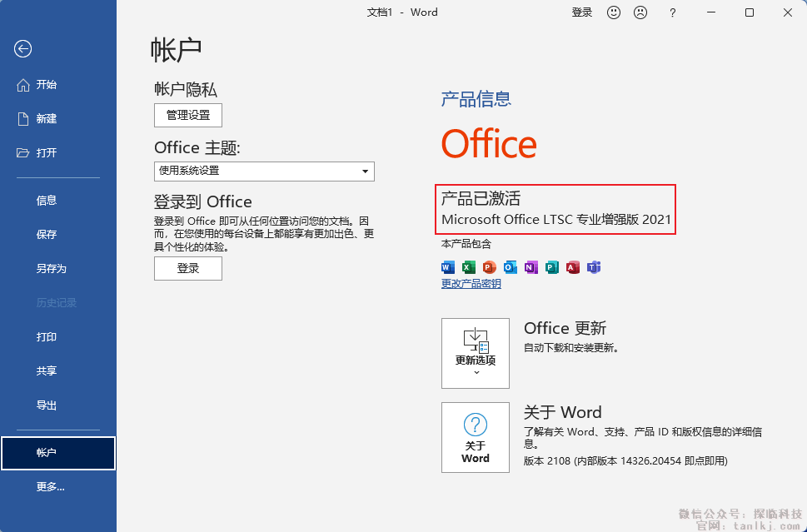Click the 更改产品密钥 link
This screenshot has width=807, height=532.
tap(471, 284)
